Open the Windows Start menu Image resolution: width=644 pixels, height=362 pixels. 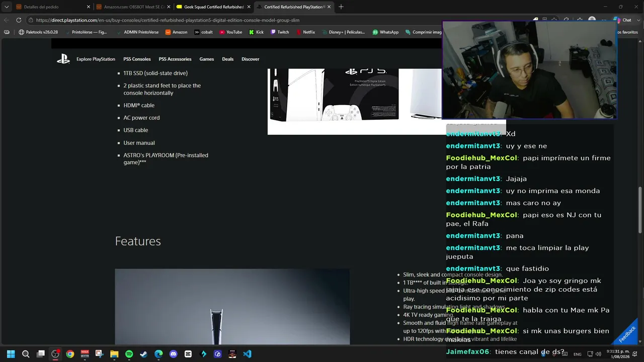pos(11,354)
